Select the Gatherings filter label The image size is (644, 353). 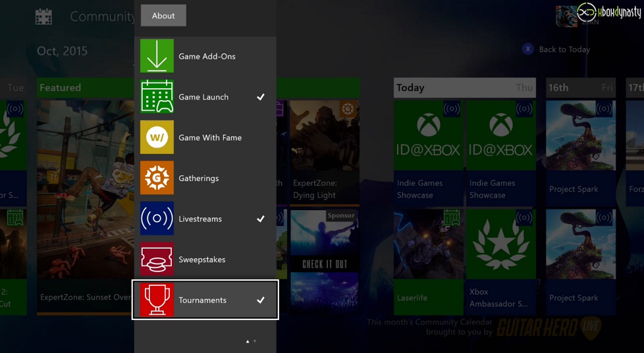(198, 178)
